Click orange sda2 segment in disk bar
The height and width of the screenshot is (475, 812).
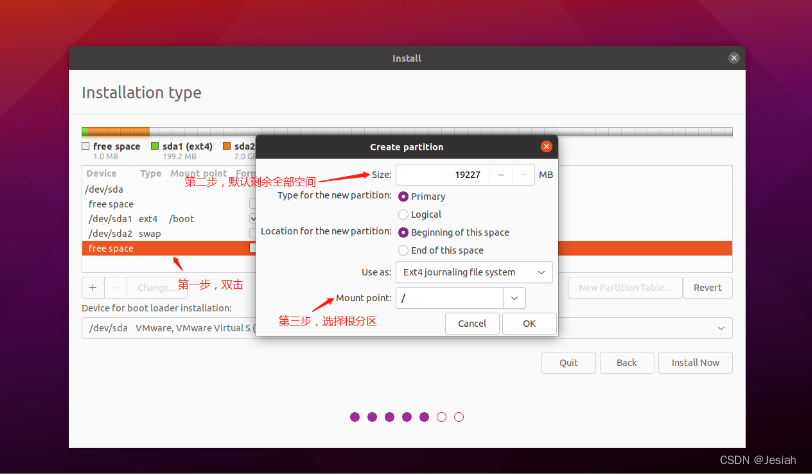[119, 132]
